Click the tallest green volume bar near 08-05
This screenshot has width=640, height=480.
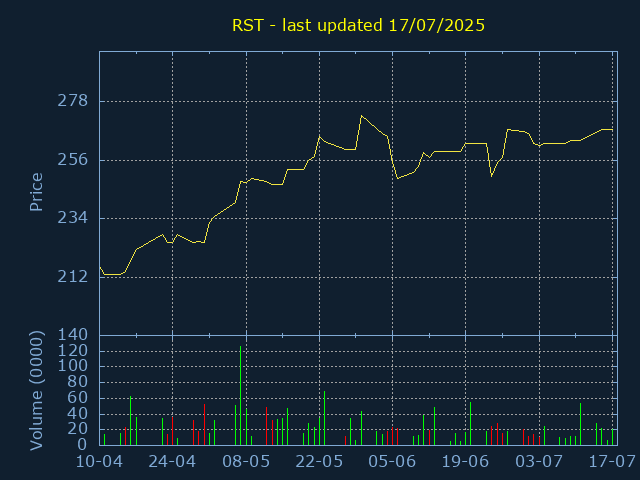[x=240, y=396]
